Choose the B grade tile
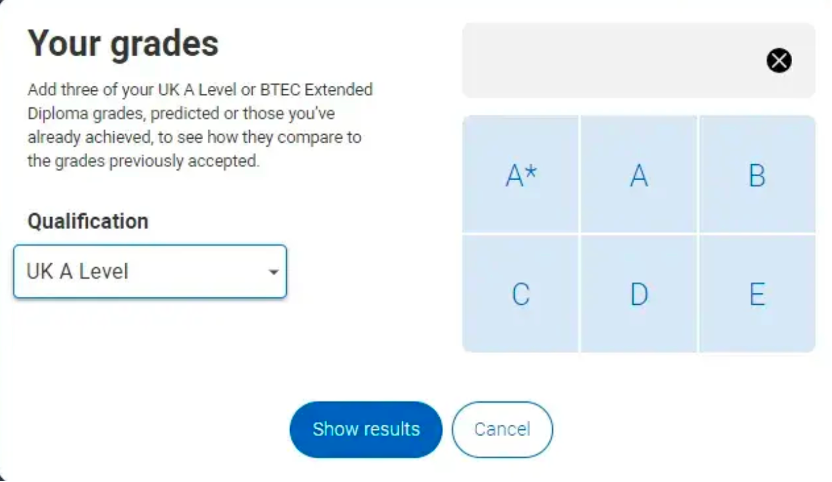This screenshot has height=482, width=832. click(x=757, y=175)
